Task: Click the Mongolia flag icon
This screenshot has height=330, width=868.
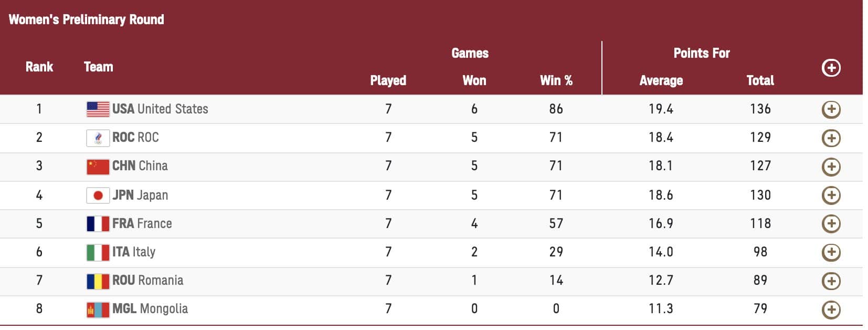Action: click(x=98, y=310)
